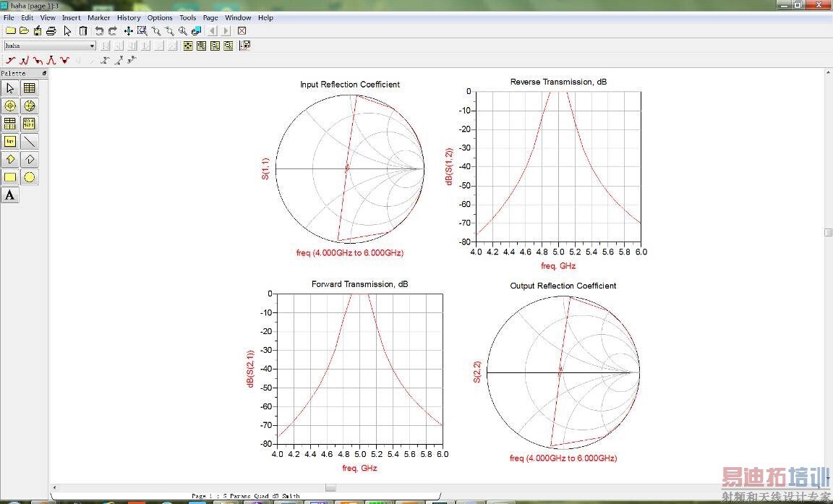Open the History menu

click(129, 17)
